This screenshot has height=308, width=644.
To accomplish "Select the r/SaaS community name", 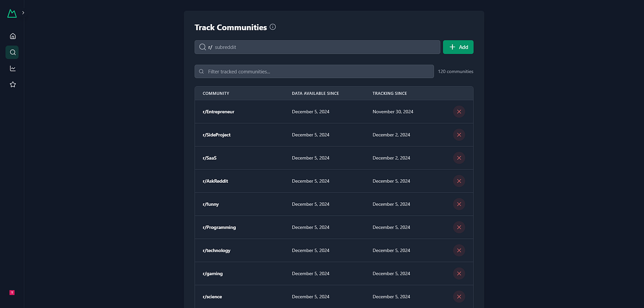I will 210,158.
